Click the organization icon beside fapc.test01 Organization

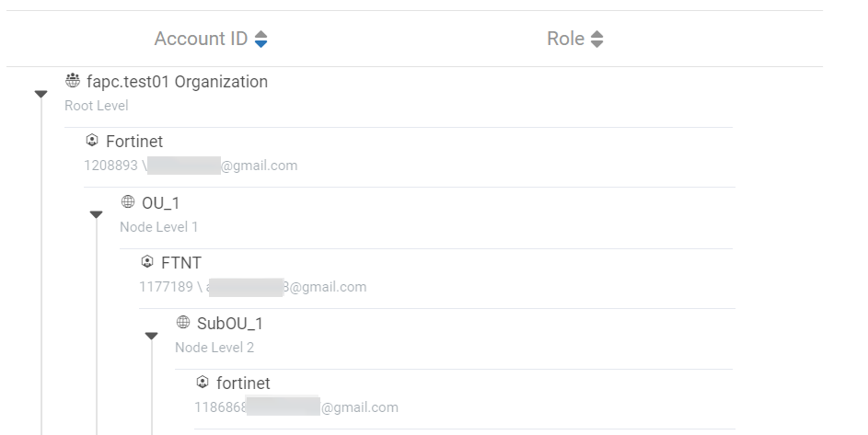coord(73,82)
